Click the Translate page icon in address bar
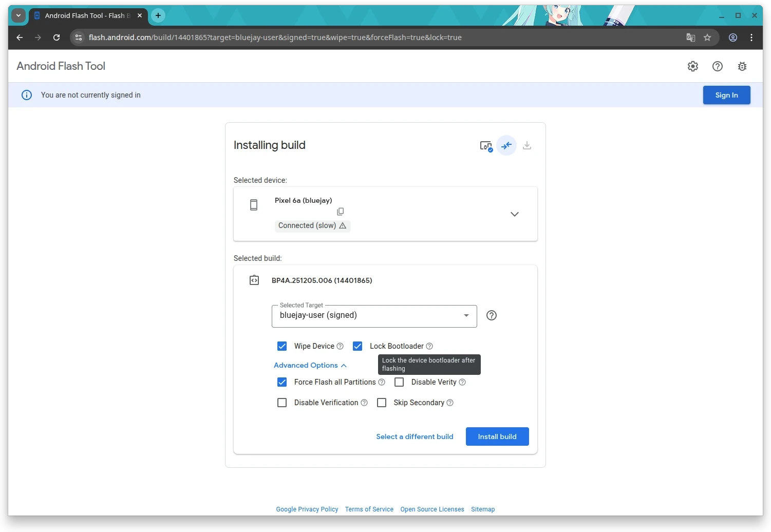This screenshot has width=771, height=532. pos(691,37)
